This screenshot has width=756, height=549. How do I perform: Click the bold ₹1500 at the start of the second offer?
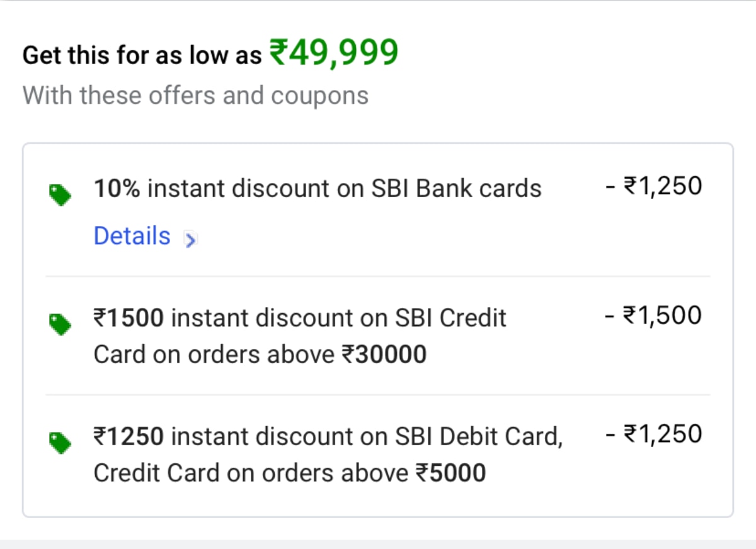[129, 318]
